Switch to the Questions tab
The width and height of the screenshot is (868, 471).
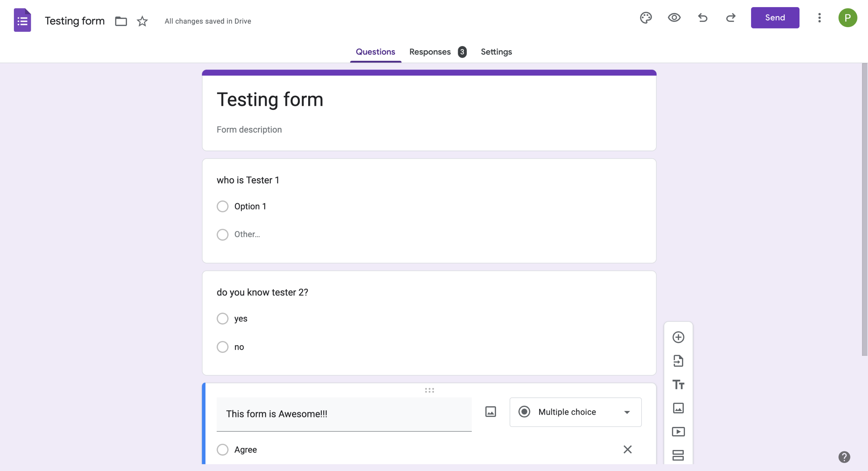pos(375,52)
